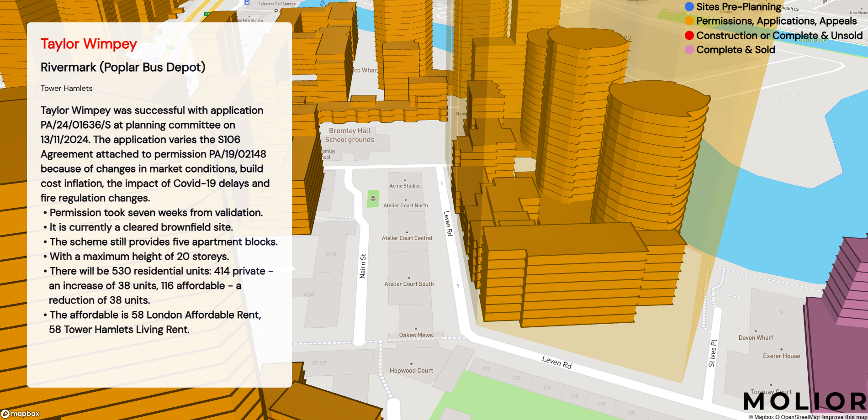868x420 pixels.
Task: Open the © Mapbox attribution link
Action: pyautogui.click(x=761, y=417)
